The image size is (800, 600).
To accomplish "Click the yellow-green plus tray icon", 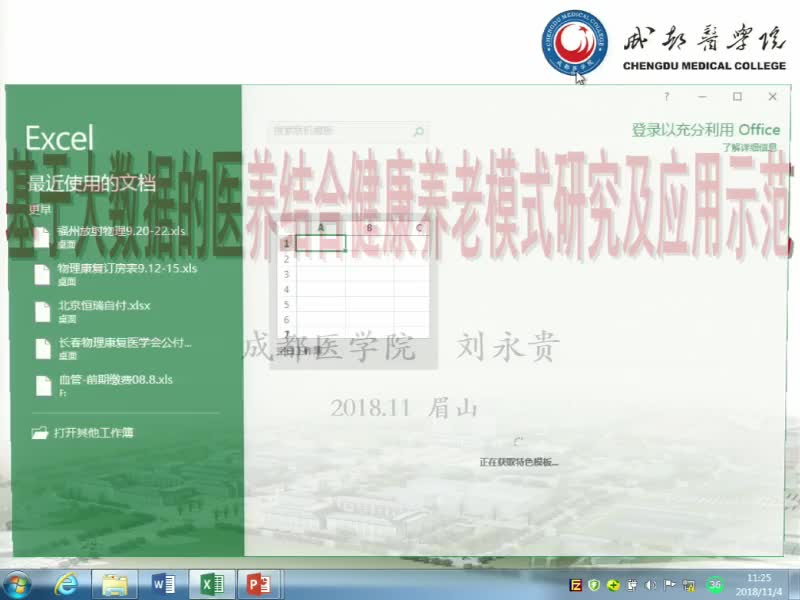I will (x=613, y=585).
